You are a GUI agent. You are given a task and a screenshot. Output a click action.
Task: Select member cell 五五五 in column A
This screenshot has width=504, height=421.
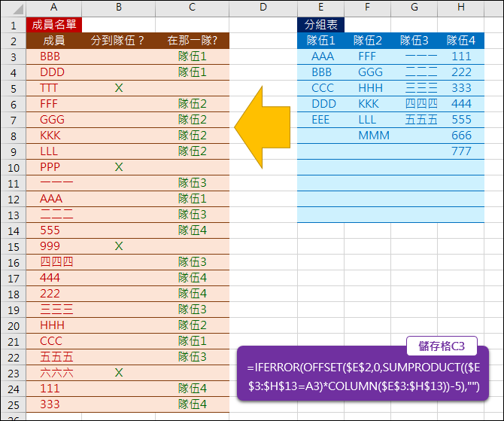54,357
